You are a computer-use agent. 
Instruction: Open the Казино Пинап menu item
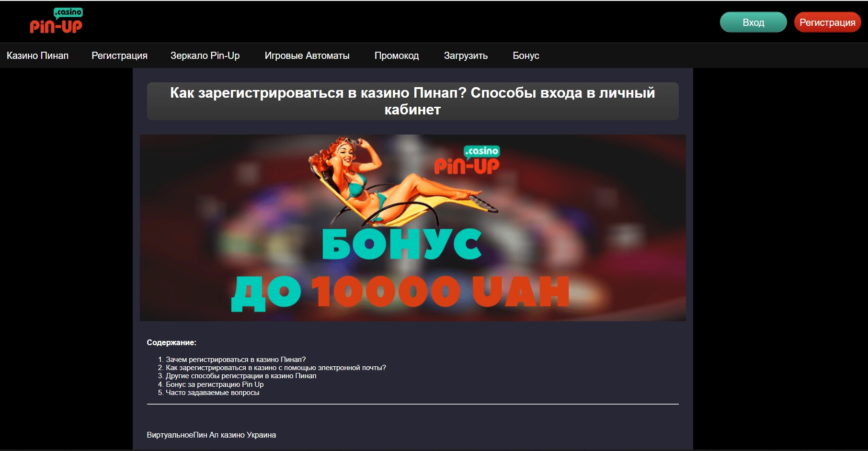(x=37, y=56)
